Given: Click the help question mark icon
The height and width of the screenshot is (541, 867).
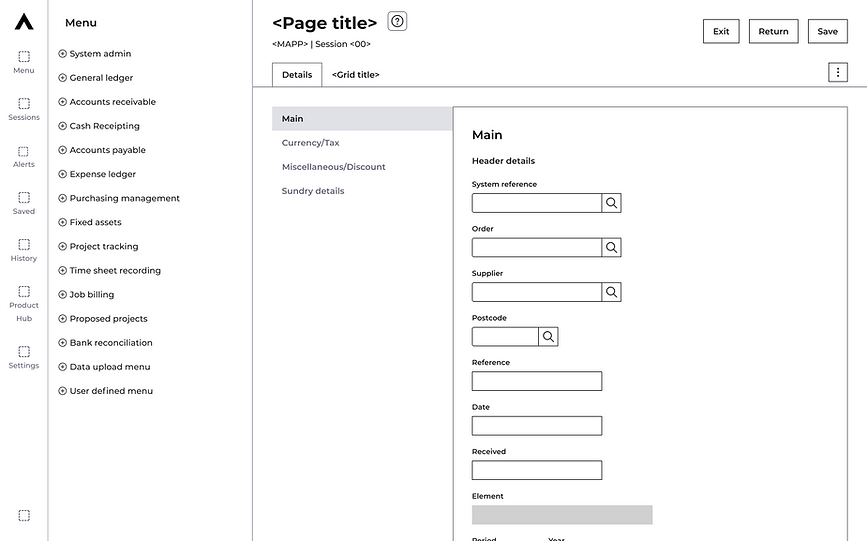Looking at the screenshot, I should tap(397, 21).
